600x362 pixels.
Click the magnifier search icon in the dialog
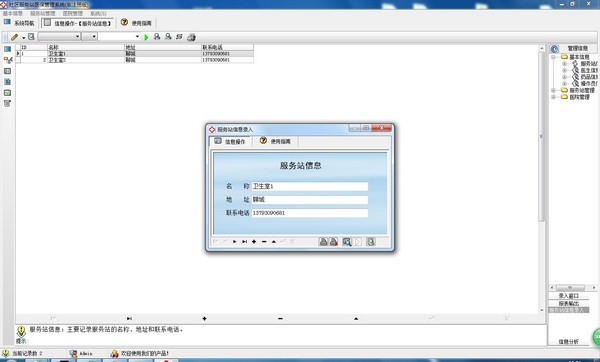pyautogui.click(x=347, y=242)
